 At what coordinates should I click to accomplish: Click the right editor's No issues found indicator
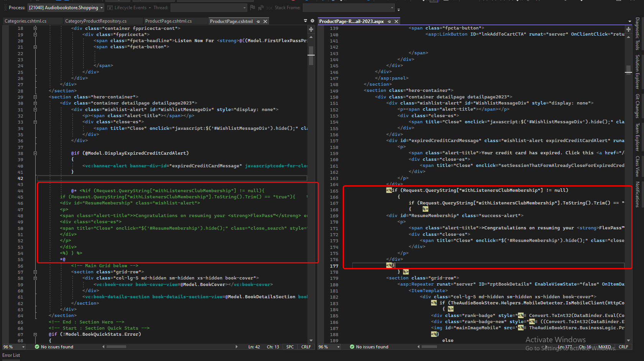(x=372, y=347)
